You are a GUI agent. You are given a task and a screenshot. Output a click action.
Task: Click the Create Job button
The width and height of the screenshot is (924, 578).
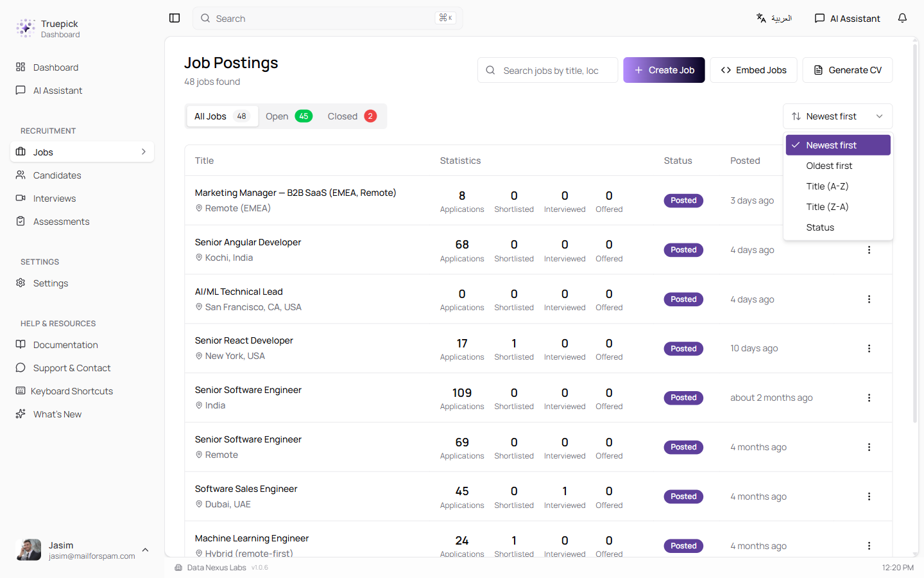point(663,70)
